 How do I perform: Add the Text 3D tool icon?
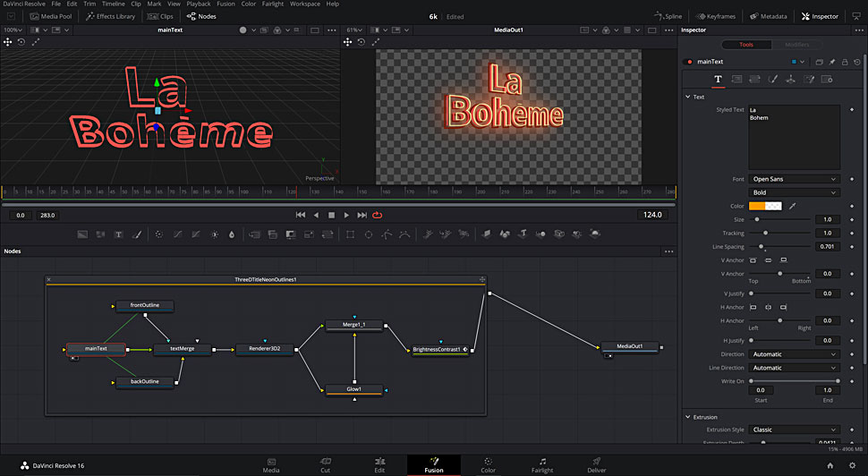click(x=523, y=234)
